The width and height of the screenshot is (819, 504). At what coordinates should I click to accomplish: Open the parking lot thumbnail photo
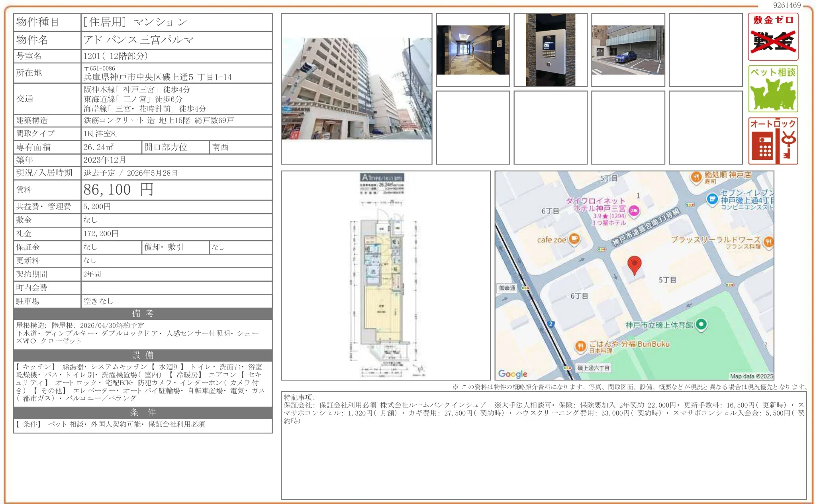point(628,50)
